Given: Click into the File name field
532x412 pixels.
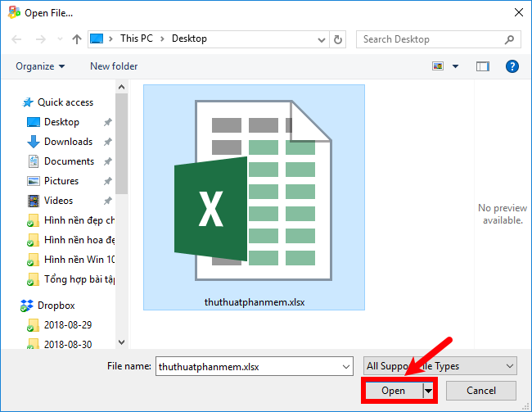Looking at the screenshot, I should tap(255, 366).
